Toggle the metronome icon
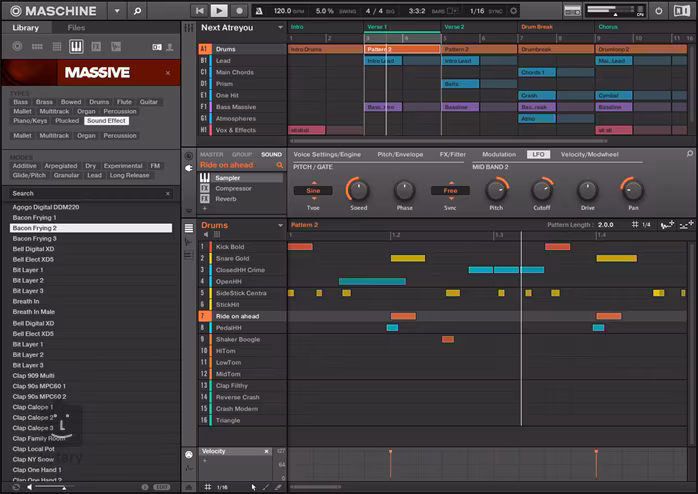This screenshot has width=698, height=494. click(x=259, y=11)
